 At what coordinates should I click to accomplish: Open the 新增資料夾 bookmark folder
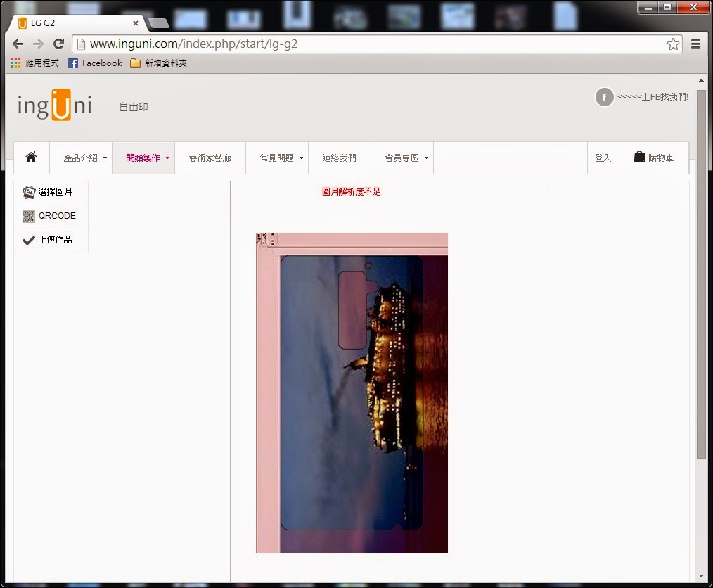click(158, 63)
